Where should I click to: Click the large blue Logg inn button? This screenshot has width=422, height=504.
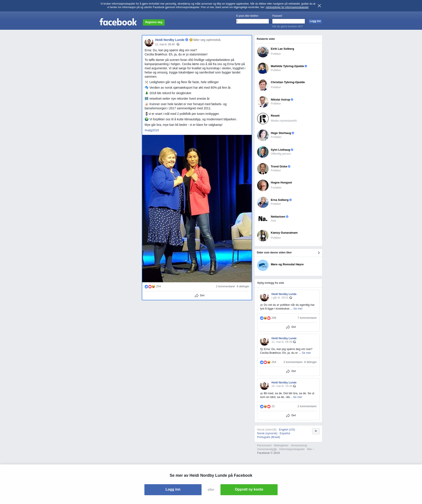click(x=173, y=490)
